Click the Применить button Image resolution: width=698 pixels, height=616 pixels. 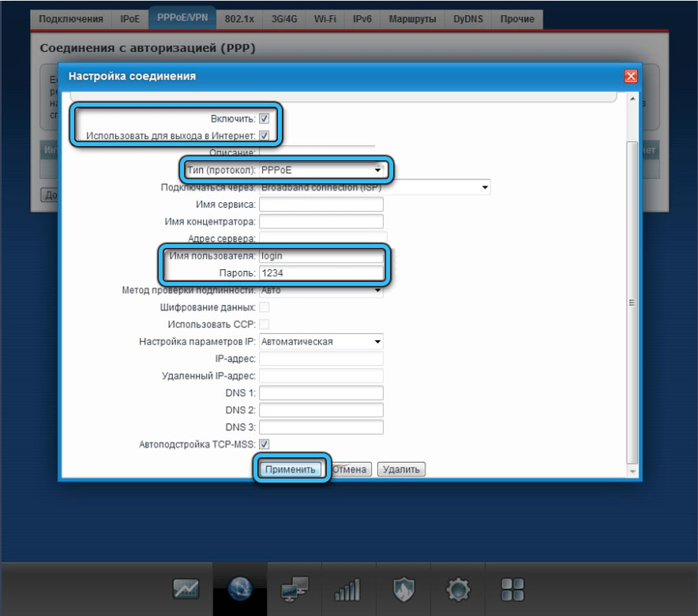click(291, 469)
